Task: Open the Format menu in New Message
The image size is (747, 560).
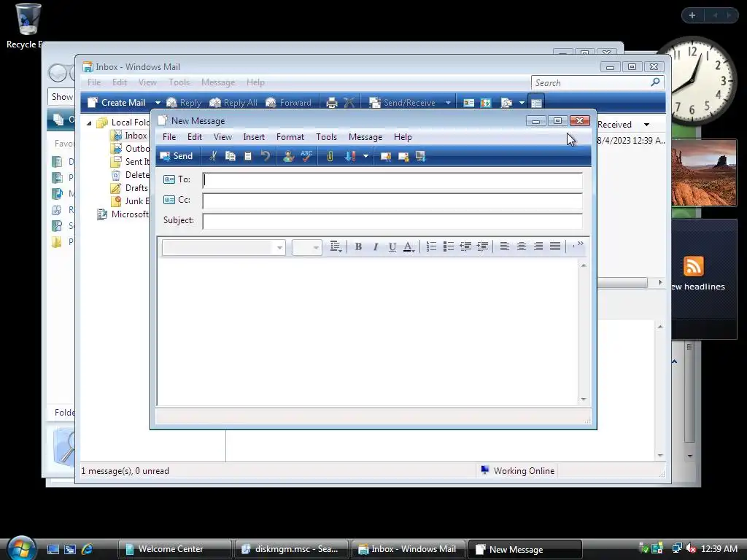Action: (x=290, y=137)
